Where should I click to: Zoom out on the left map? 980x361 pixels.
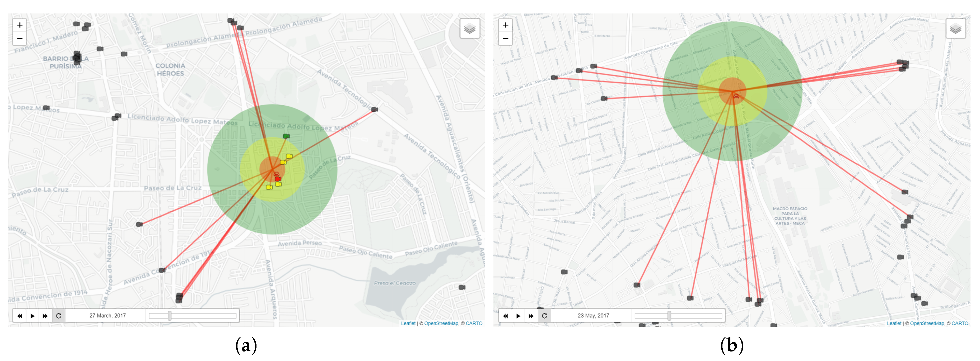[19, 38]
